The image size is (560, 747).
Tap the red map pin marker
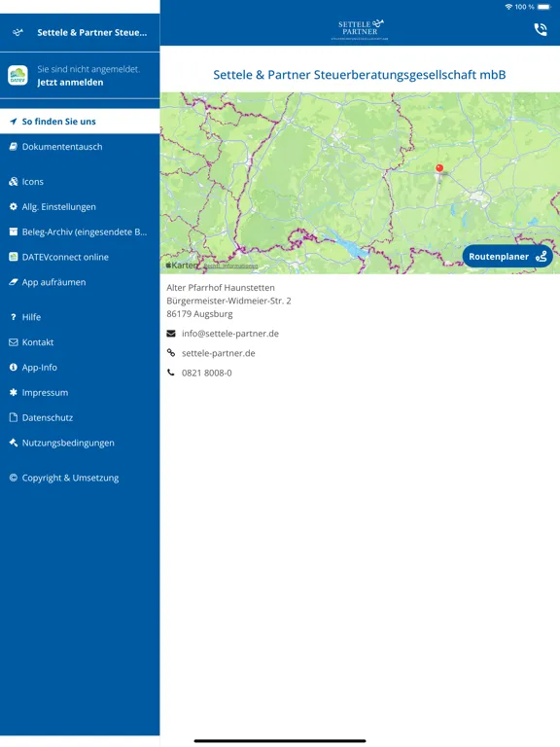pos(439,168)
